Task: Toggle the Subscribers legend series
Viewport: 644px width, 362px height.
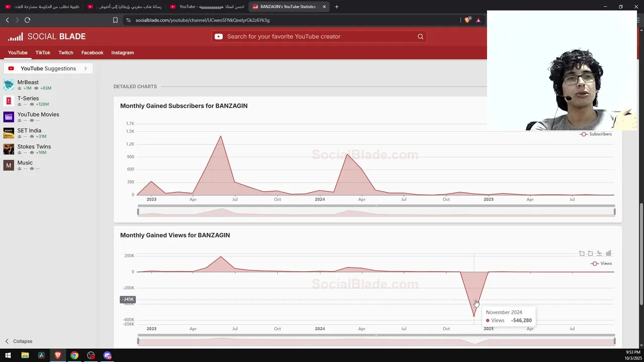Action: pyautogui.click(x=596, y=134)
